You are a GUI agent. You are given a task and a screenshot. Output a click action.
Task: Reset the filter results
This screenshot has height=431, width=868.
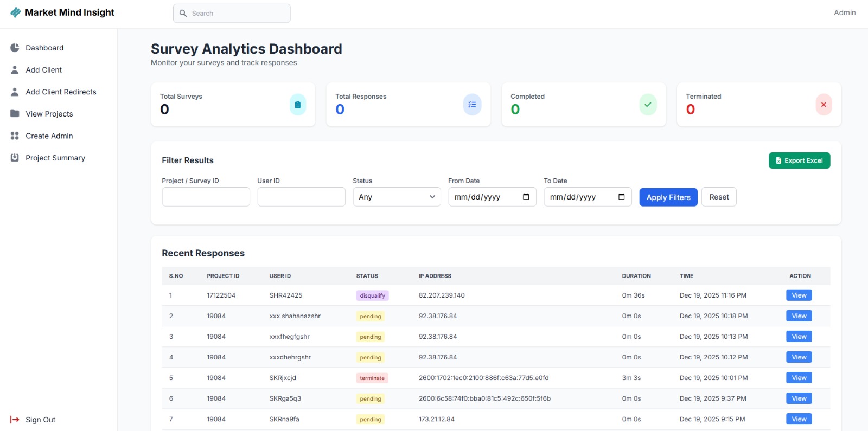tap(719, 197)
